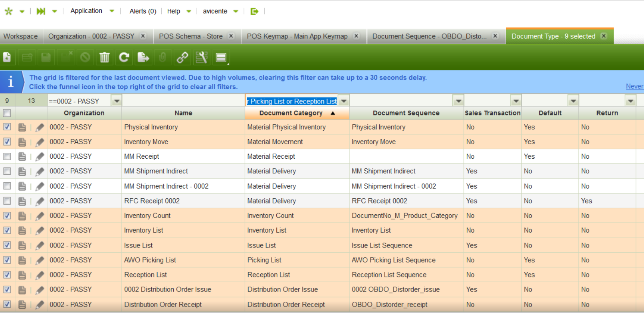Image resolution: width=644 pixels, height=313 pixels.
Task: Click the chain link toolbar icon
Action: pos(182,58)
